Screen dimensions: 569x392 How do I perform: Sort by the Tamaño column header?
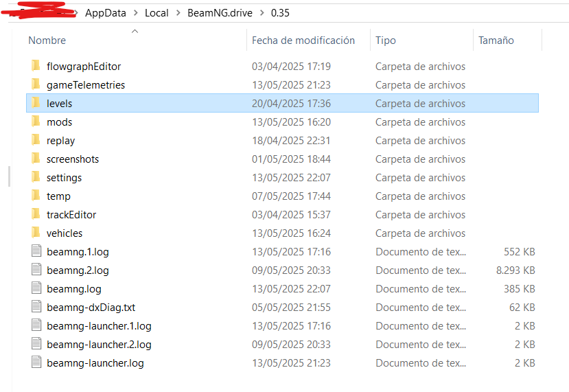496,41
